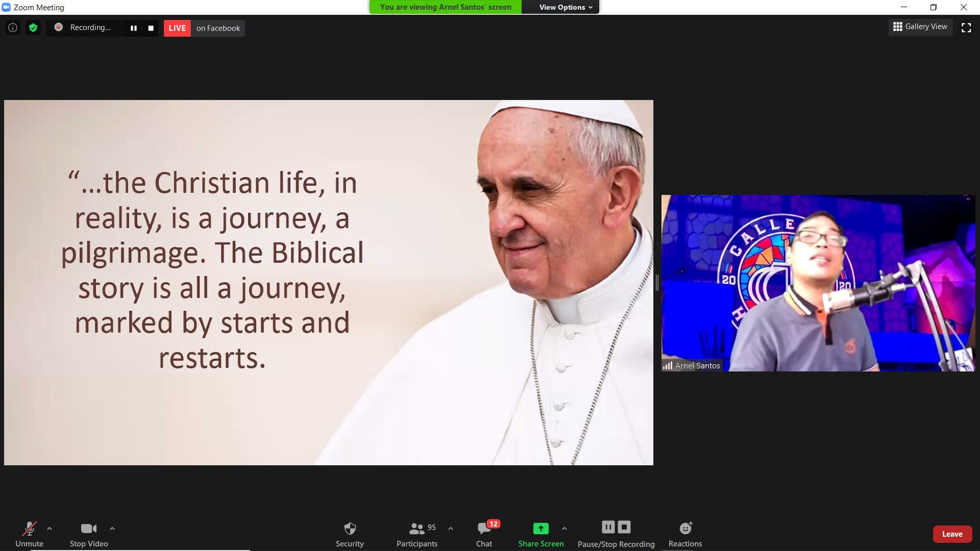This screenshot has width=980, height=551.
Task: Click the LIVE badge
Action: [177, 28]
